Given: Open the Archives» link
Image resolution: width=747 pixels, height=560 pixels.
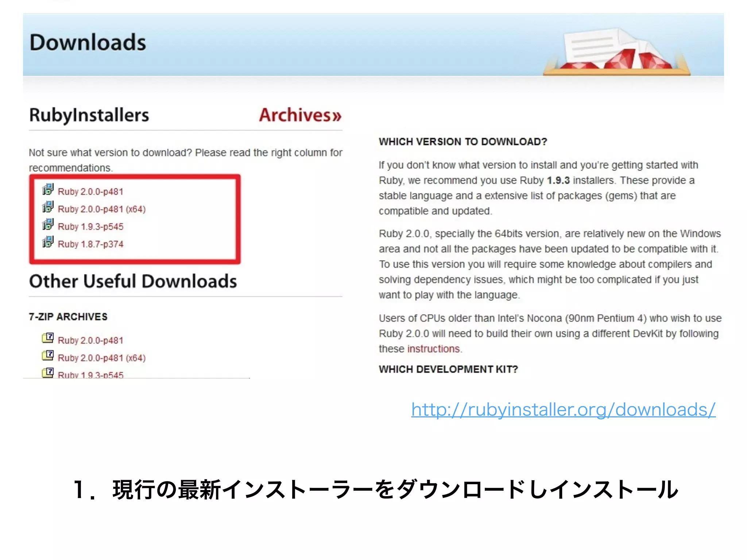Looking at the screenshot, I should pos(300,115).
